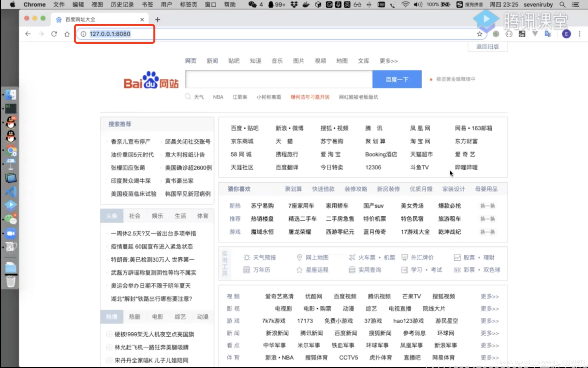
Task: Switch to 体育 news tab
Action: [203, 216]
